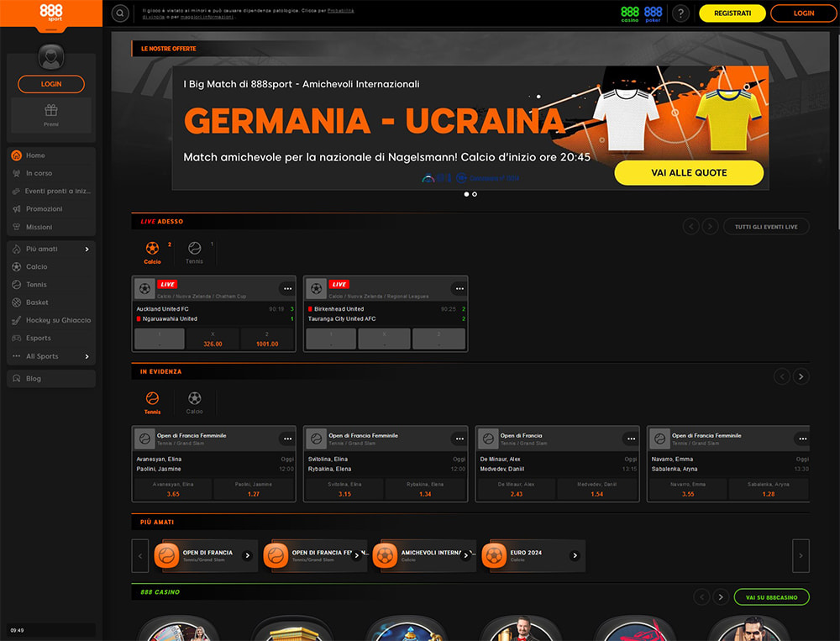Screen dimensions: 840x641
Task: Open the 888 casino logo link
Action: click(x=629, y=14)
